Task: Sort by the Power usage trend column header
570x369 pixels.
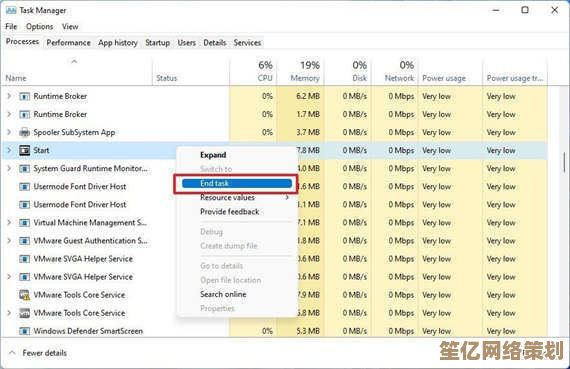Action: click(x=514, y=78)
